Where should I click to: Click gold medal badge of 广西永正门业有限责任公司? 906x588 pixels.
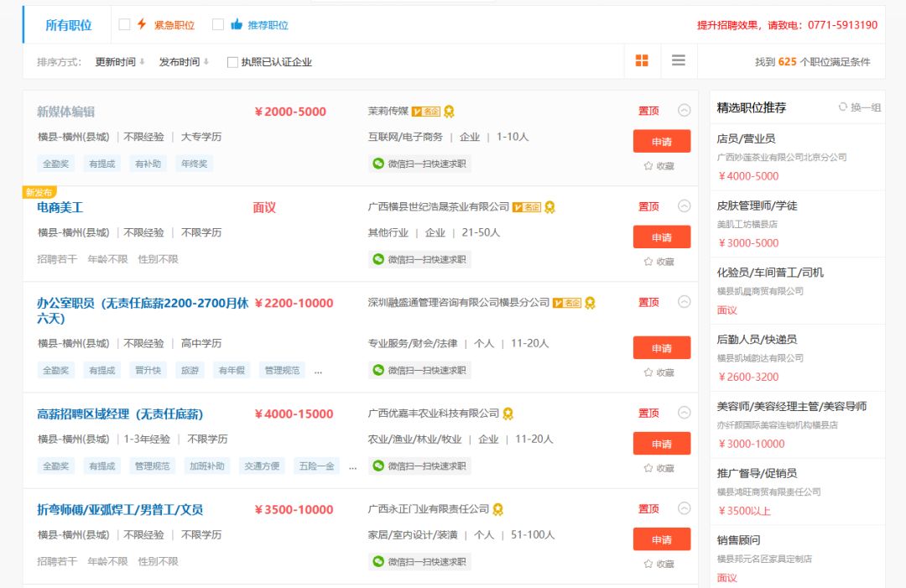498,509
